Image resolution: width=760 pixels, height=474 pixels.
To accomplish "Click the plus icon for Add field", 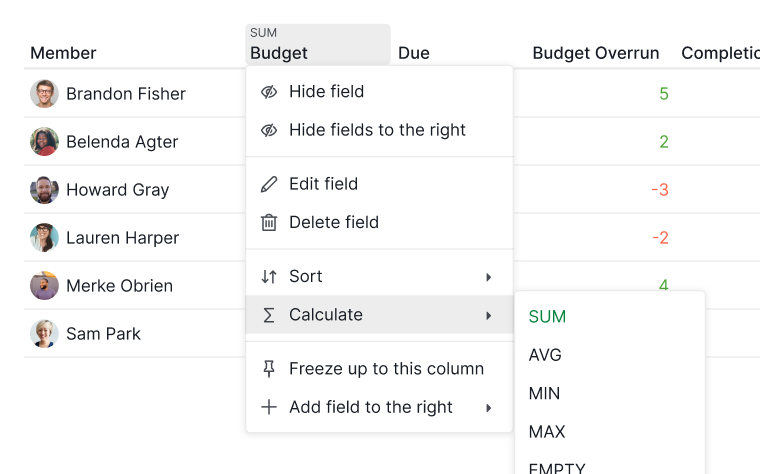I will click(269, 407).
